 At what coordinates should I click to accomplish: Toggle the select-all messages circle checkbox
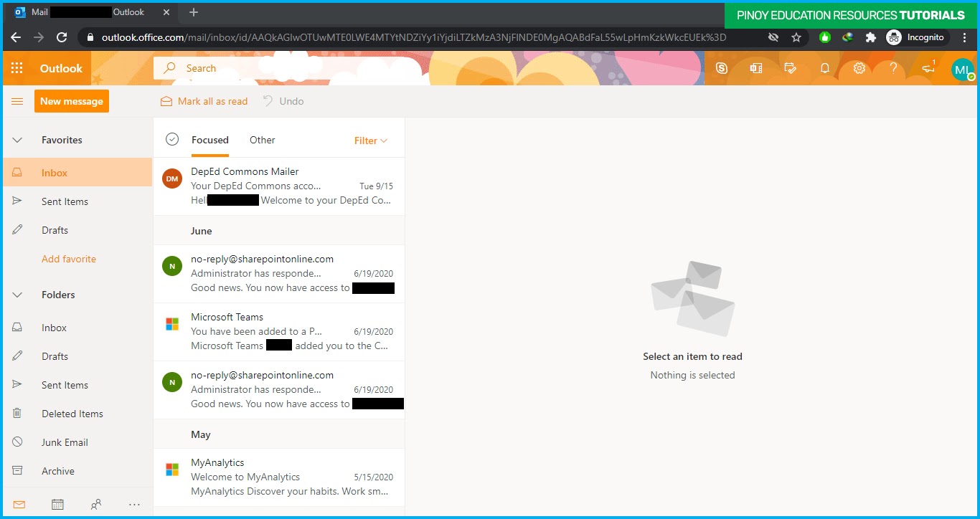tap(172, 140)
